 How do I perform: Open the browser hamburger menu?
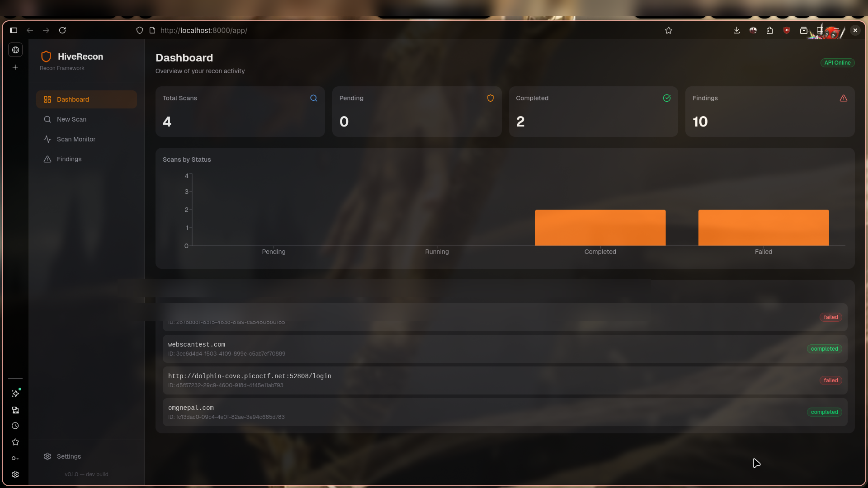[x=836, y=30]
